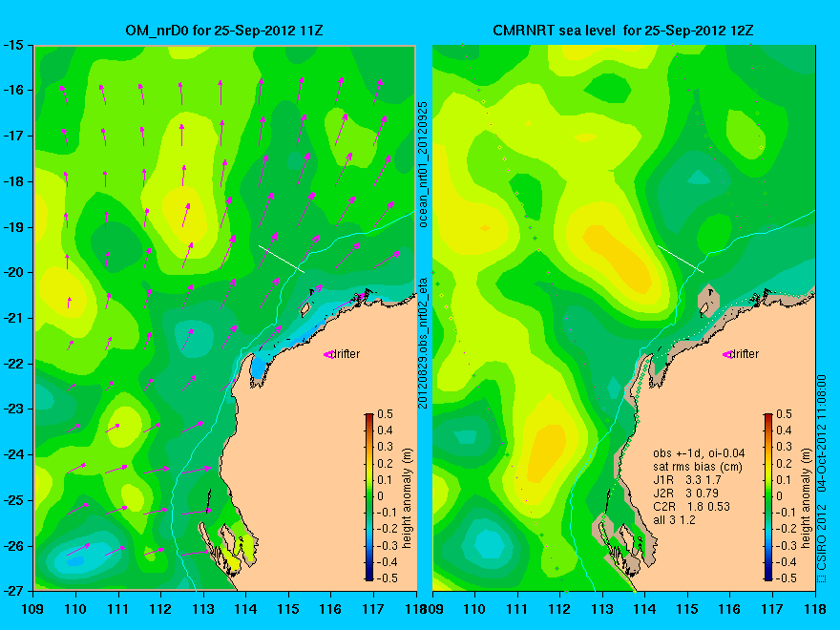Click the '-20' latitude axis label
Screen dimensions: 840x630
tap(13, 272)
